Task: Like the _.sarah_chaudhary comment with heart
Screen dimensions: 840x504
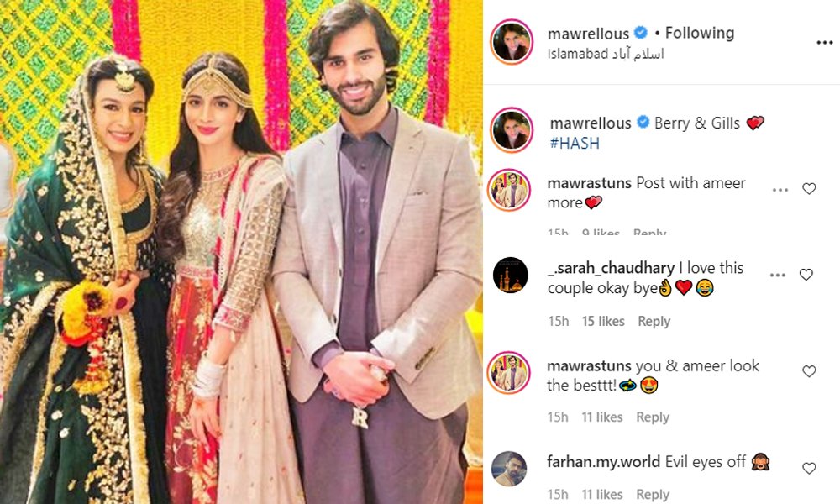Action: click(x=806, y=275)
